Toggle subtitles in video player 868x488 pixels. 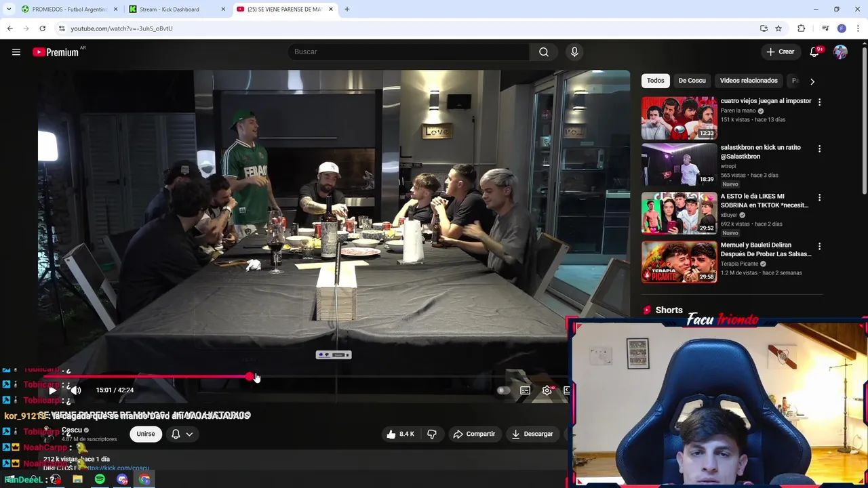point(525,390)
